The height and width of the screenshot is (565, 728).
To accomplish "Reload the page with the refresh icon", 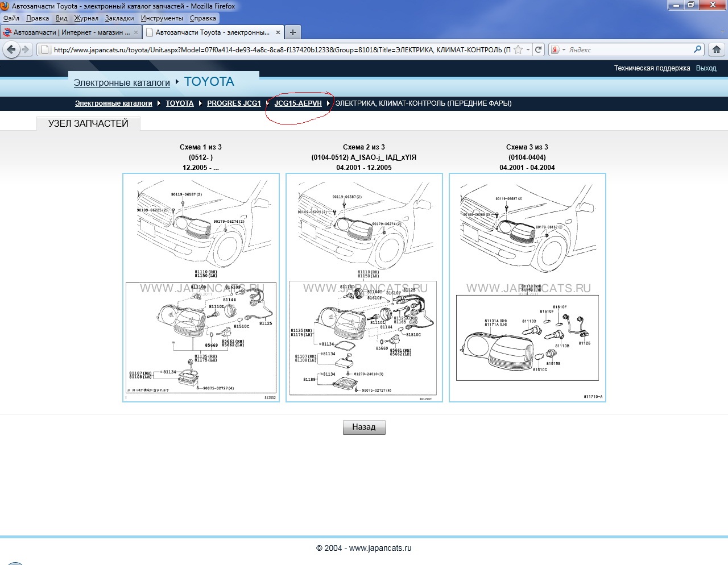I will pos(539,49).
